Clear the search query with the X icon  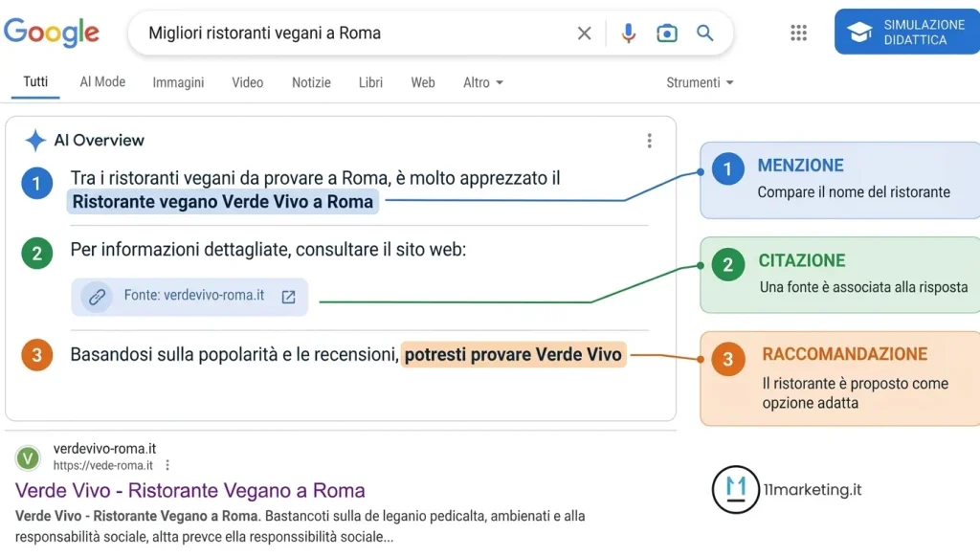(x=584, y=33)
